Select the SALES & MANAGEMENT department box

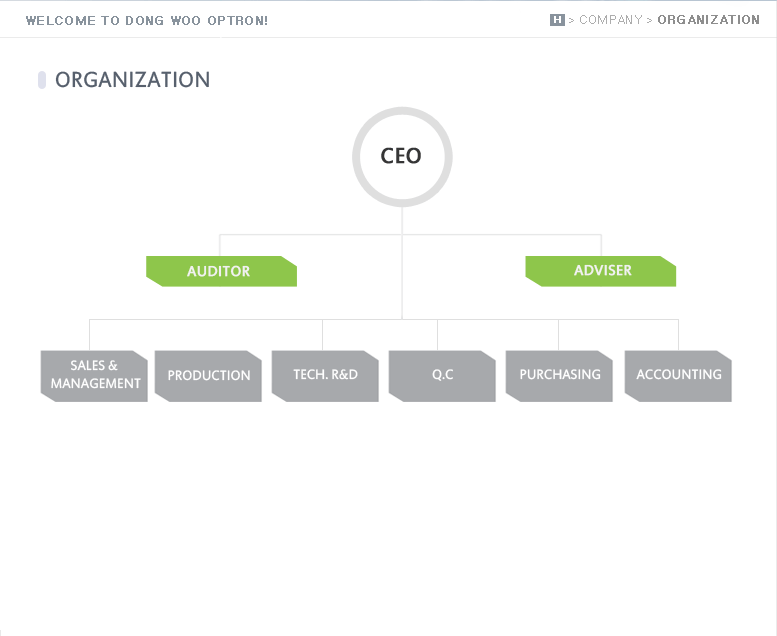(94, 376)
